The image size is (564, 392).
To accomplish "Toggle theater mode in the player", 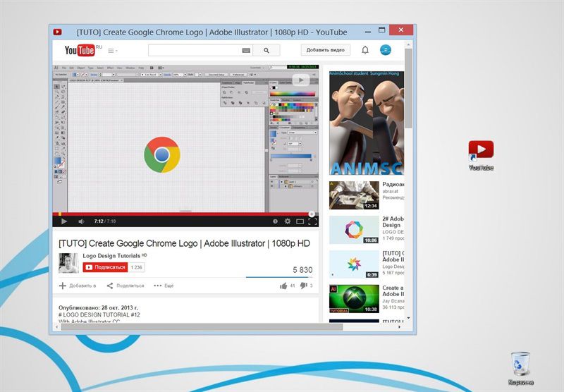I will pos(300,221).
